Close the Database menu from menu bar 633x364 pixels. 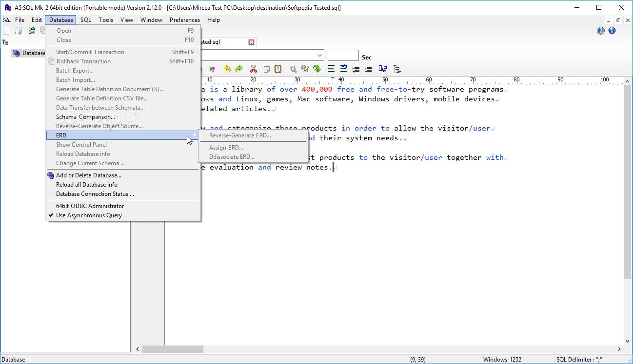click(x=61, y=20)
